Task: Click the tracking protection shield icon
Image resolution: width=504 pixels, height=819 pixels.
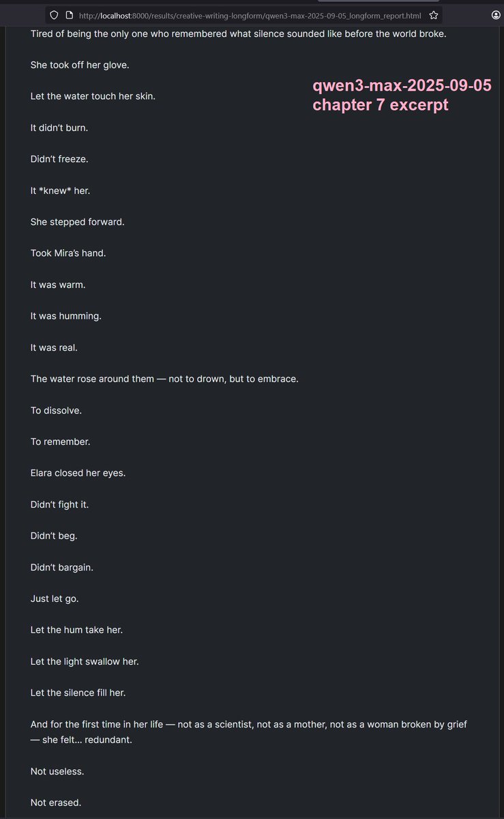Action: tap(55, 15)
